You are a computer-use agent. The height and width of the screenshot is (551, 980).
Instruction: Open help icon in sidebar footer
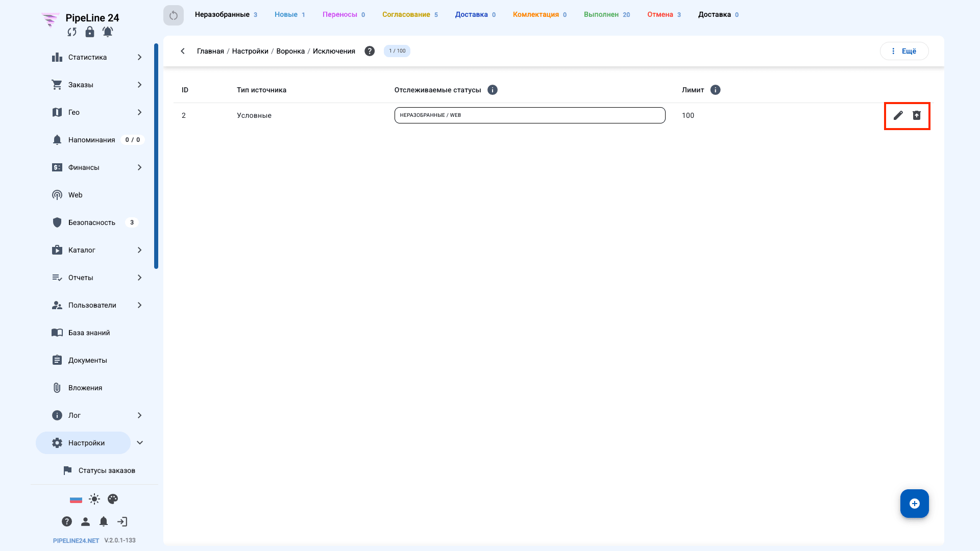67,521
